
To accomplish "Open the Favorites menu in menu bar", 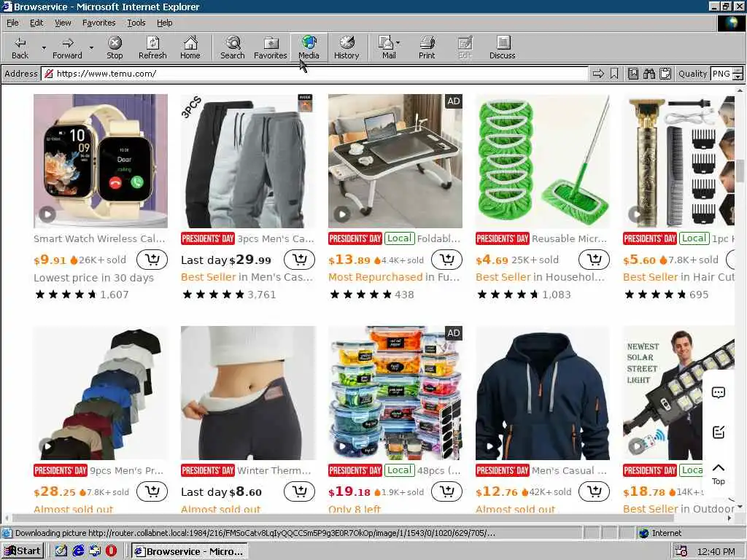I will pos(98,23).
